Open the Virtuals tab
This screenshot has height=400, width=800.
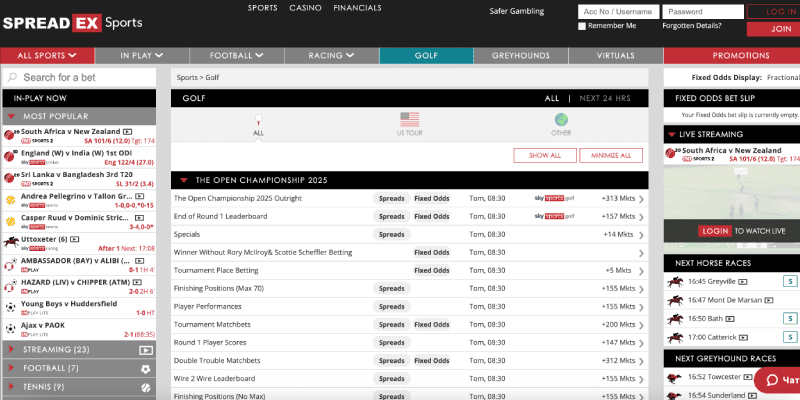click(x=615, y=56)
